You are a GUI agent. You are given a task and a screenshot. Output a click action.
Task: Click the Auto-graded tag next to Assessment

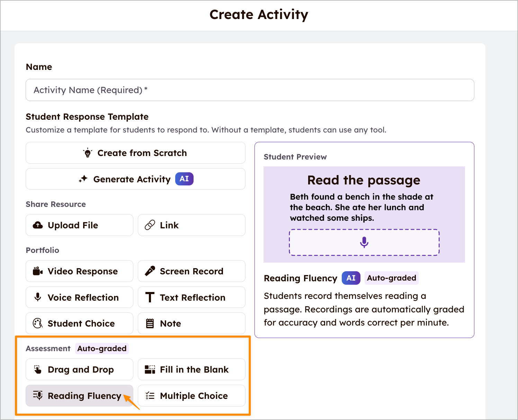(102, 348)
